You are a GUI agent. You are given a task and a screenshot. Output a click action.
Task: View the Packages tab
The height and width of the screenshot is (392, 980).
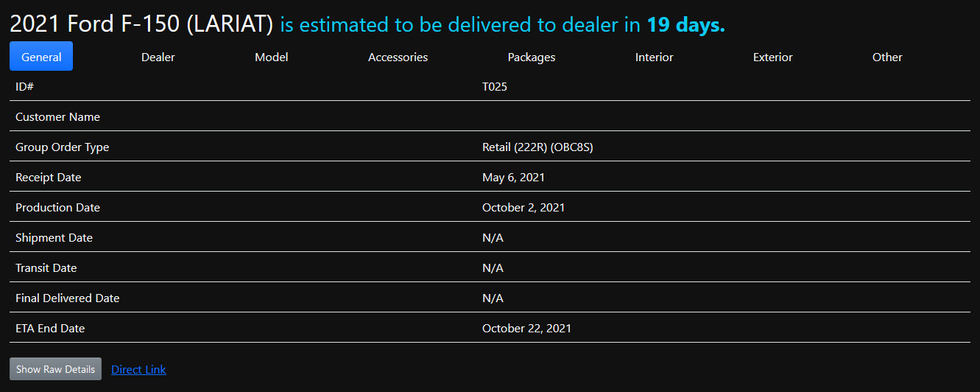[x=532, y=57]
